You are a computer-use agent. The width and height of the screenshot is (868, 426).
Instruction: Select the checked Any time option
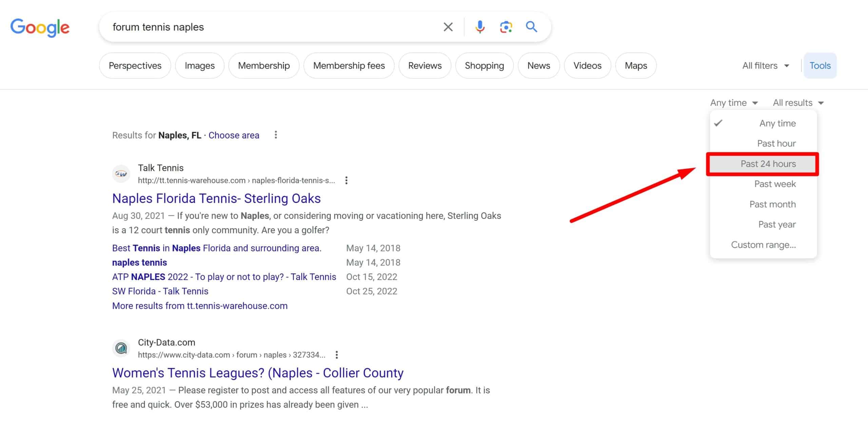[777, 123]
